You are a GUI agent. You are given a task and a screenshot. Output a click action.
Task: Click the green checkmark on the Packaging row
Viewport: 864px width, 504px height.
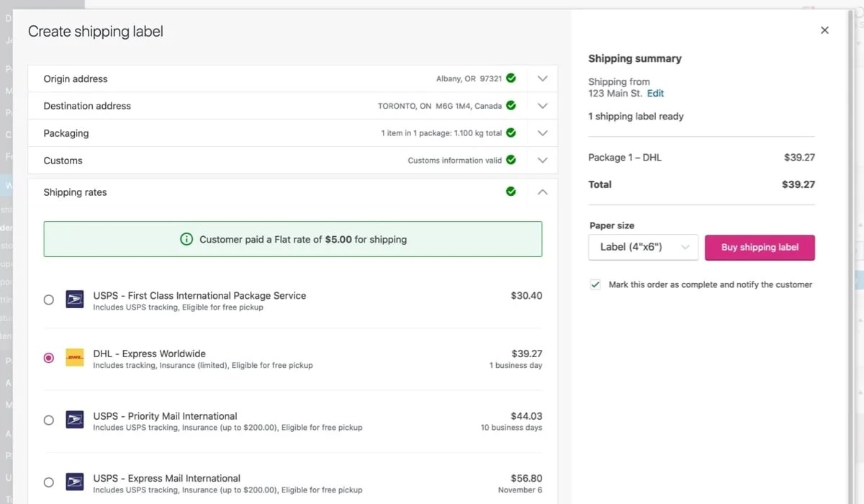point(510,132)
